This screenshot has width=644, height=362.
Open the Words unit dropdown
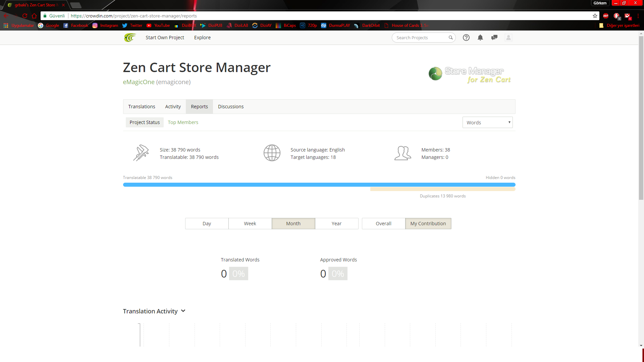pyautogui.click(x=487, y=122)
